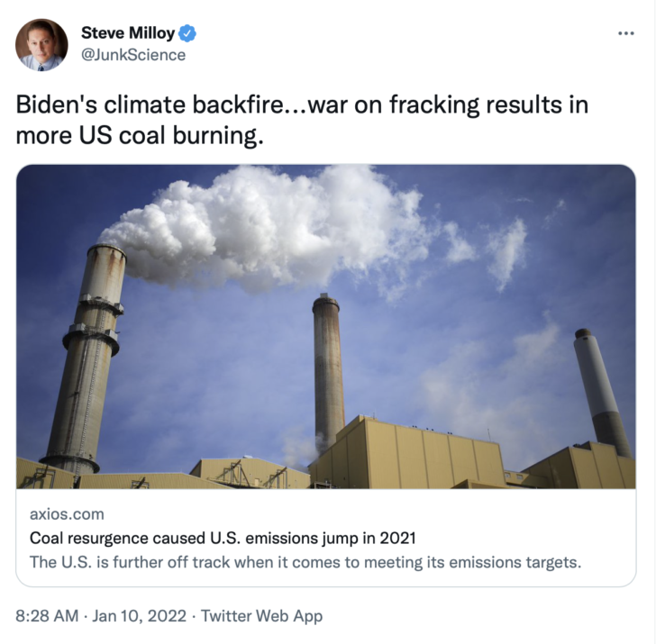
Task: Open the "Coal resurgence caused U.S. emissions" headline
Action: (x=223, y=538)
